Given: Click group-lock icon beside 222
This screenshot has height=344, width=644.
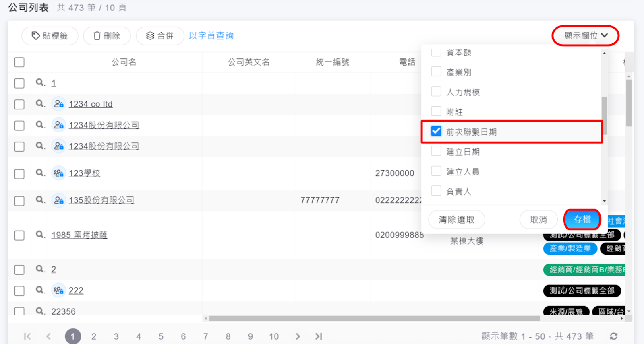Looking at the screenshot, I should (59, 290).
